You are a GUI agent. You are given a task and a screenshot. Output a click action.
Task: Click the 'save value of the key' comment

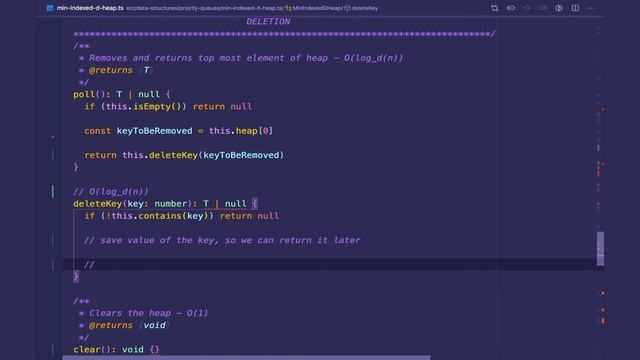click(x=222, y=240)
